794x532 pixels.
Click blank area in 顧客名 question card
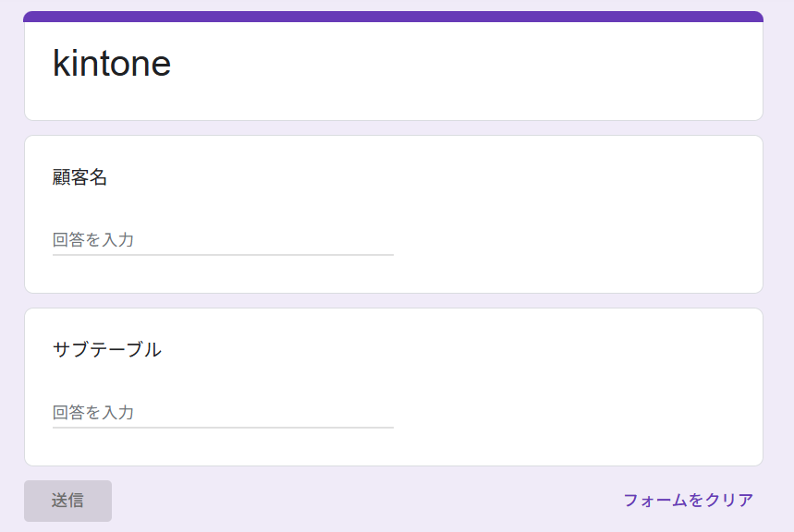coord(573,214)
